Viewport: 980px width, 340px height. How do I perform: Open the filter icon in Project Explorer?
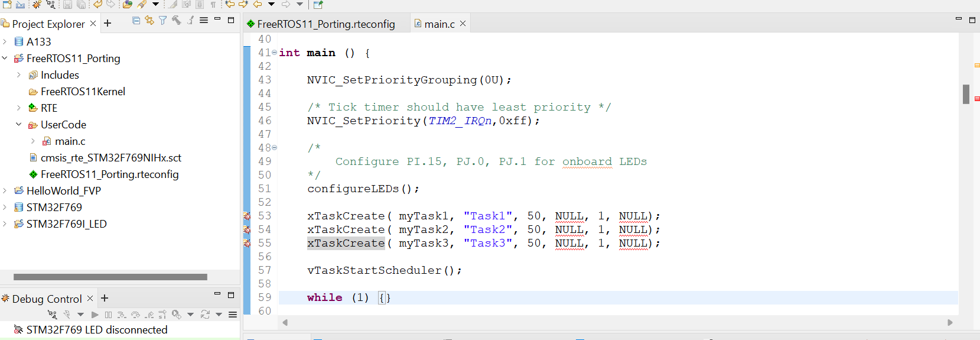pos(162,21)
